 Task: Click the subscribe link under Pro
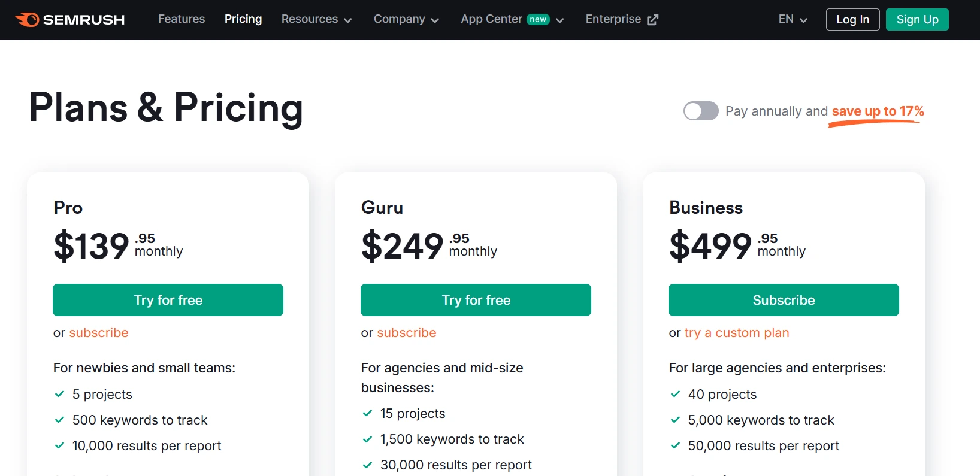tap(99, 332)
